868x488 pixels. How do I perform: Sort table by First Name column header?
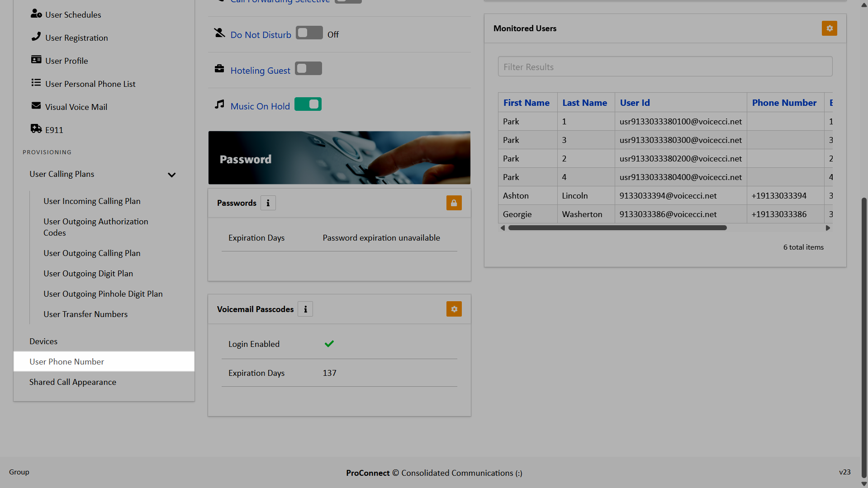pos(526,103)
